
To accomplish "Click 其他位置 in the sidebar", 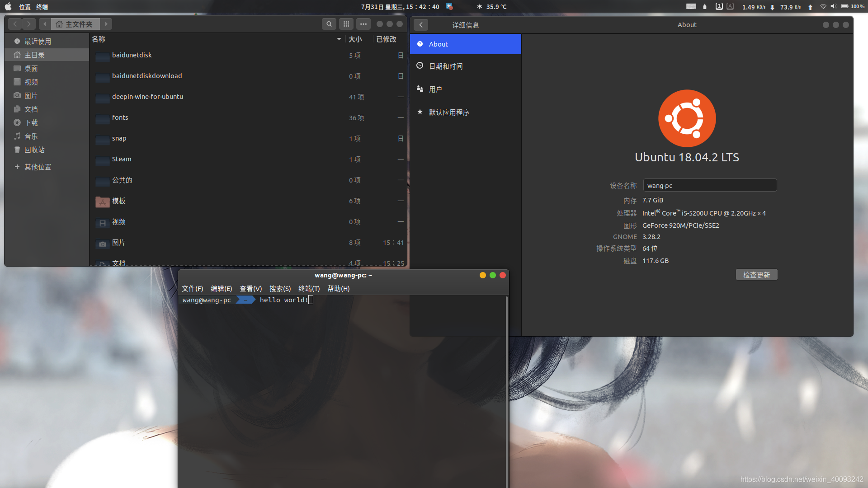I will (x=47, y=167).
